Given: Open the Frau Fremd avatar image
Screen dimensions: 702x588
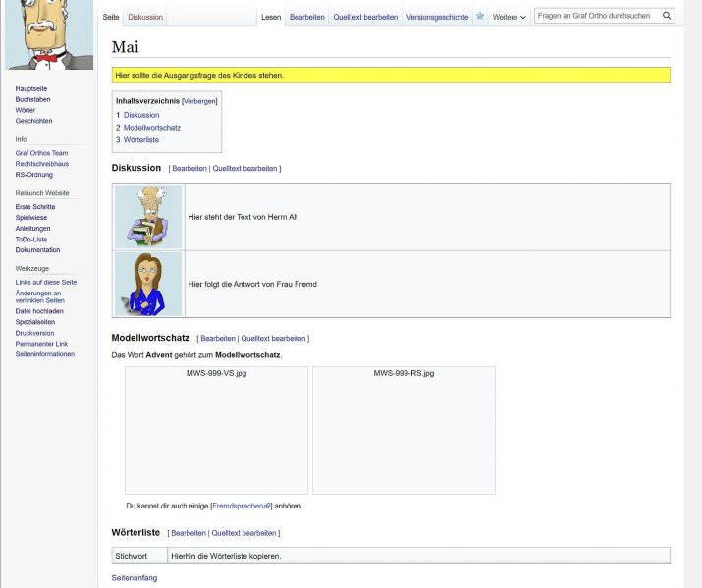Looking at the screenshot, I should (x=148, y=284).
